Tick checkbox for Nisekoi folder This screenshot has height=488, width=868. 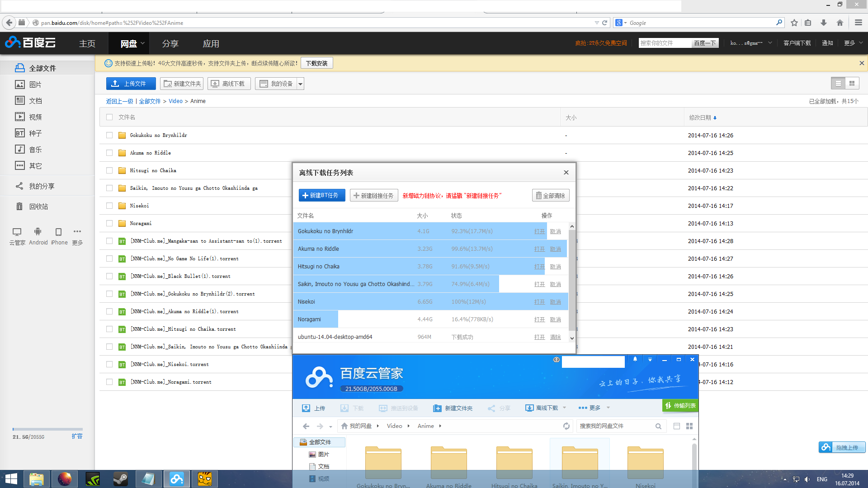(x=109, y=206)
